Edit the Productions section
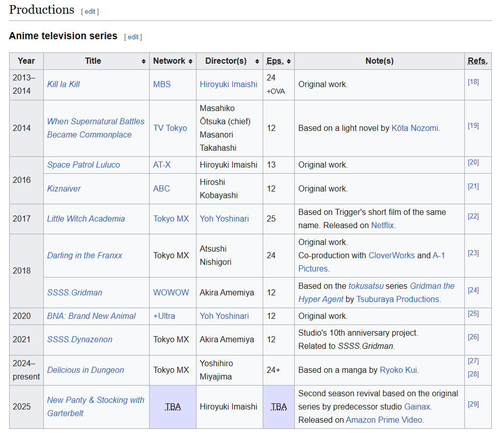The height and width of the screenshot is (437, 504). pyautogui.click(x=90, y=12)
